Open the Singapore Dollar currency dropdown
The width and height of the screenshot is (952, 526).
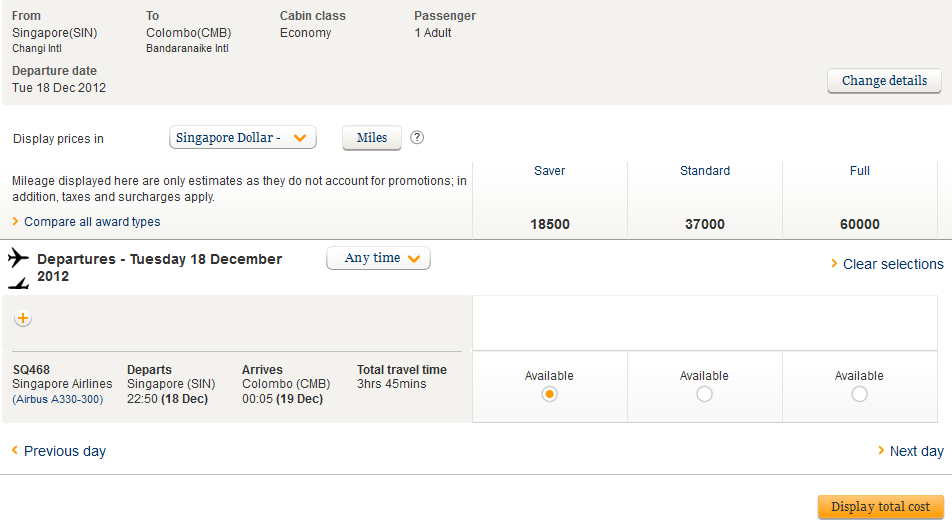pos(243,138)
